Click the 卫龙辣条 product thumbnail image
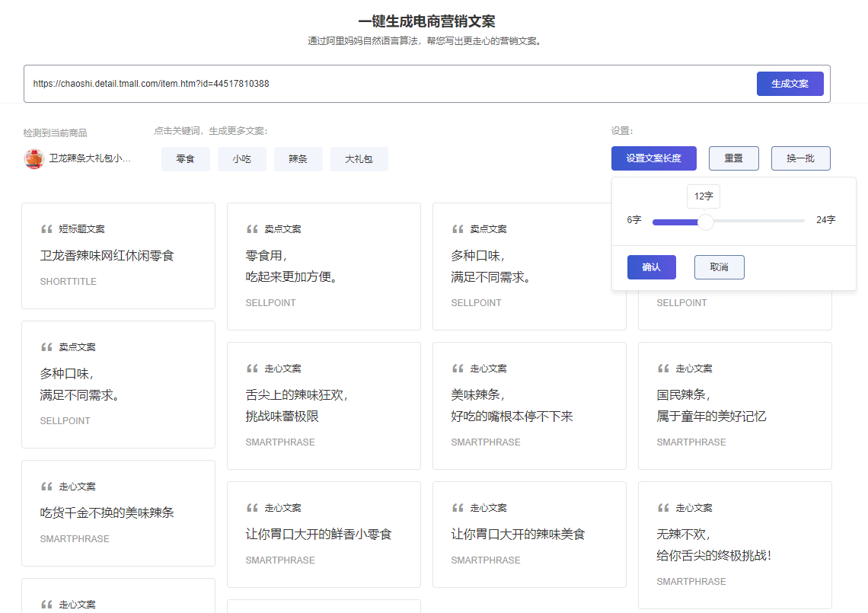 (34, 159)
